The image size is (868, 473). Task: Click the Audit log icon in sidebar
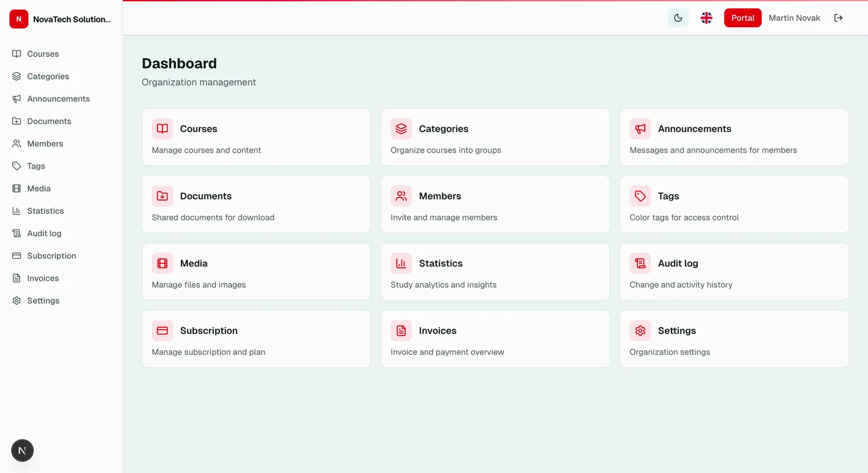point(16,233)
